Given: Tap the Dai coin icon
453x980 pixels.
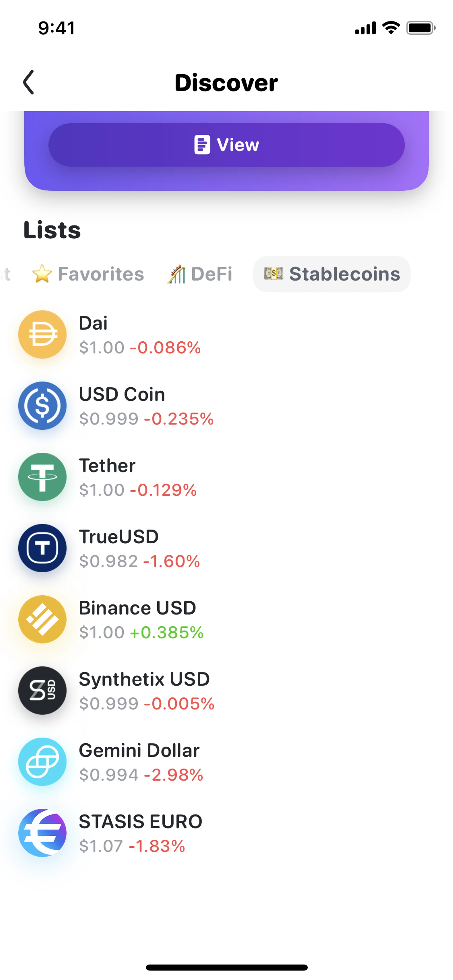Looking at the screenshot, I should (x=42, y=334).
